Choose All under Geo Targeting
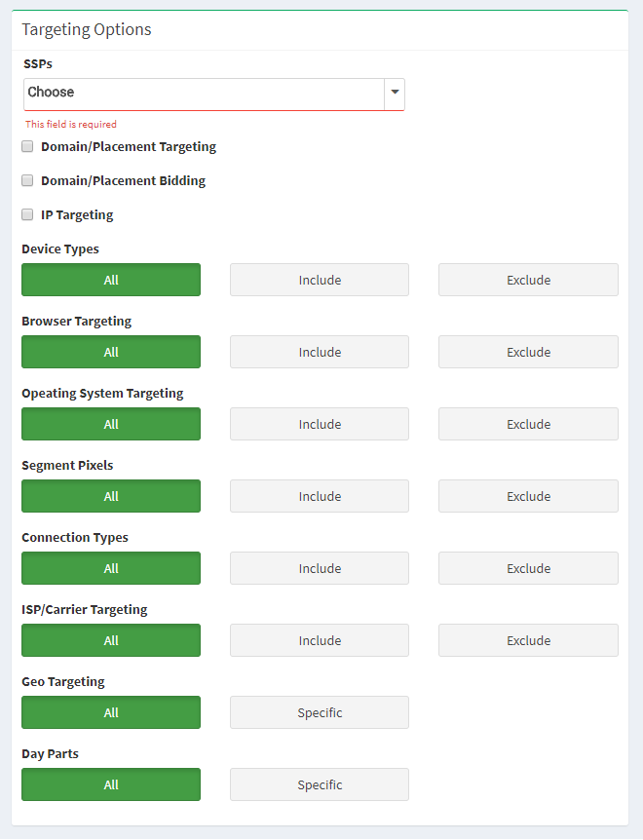This screenshot has height=840, width=643. click(111, 712)
